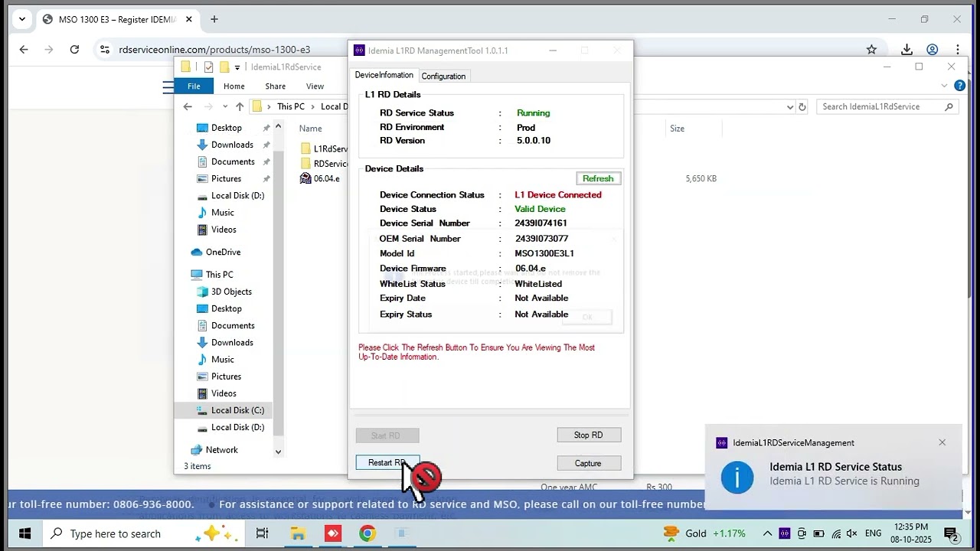Open the Share ribbon tab in Explorer
The width and height of the screenshot is (980, 551).
(x=275, y=86)
